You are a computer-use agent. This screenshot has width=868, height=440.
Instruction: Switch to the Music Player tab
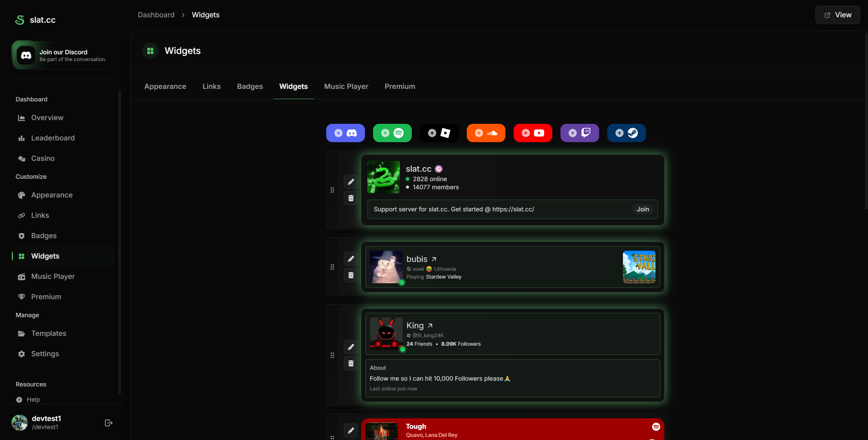(x=346, y=87)
